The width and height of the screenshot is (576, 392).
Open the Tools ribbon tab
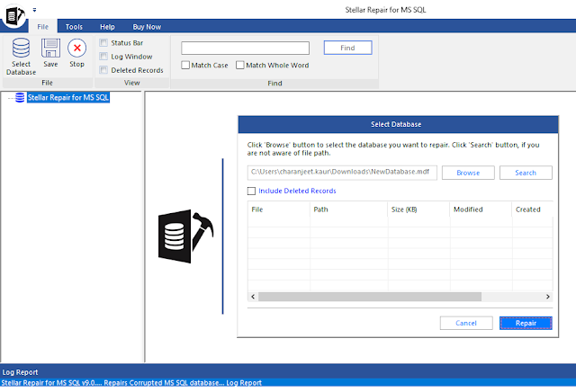pos(74,27)
